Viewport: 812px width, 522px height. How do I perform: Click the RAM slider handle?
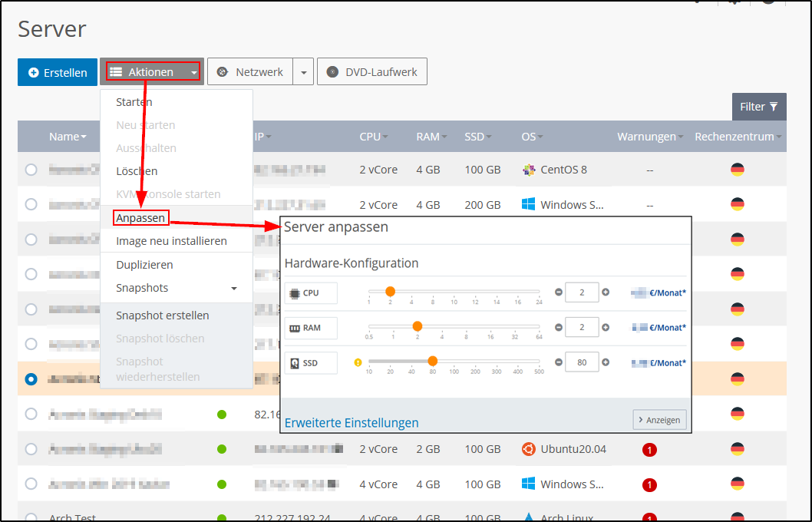417,326
